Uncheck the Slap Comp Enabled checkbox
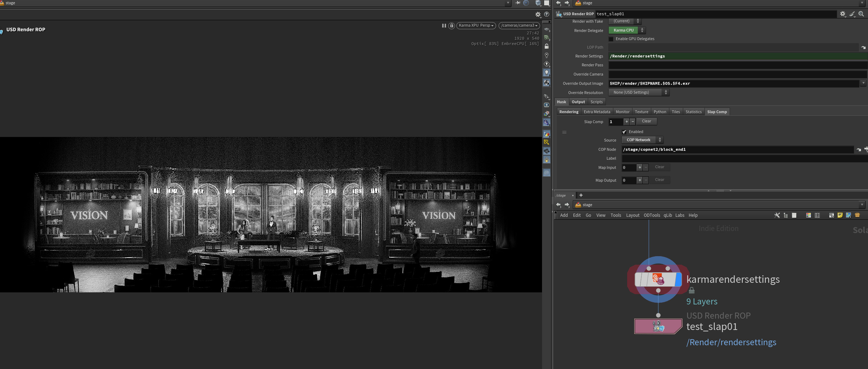868x369 pixels. coord(624,132)
